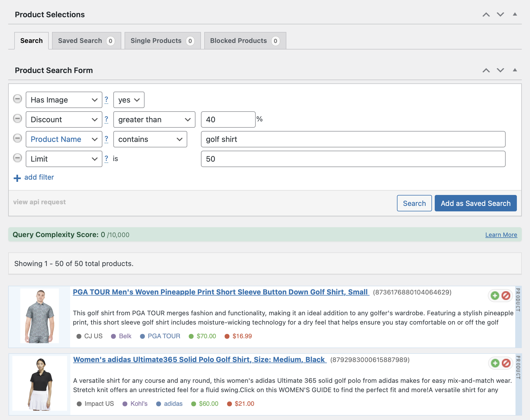
Task: Remove the Has Image filter row
Action: click(x=18, y=99)
